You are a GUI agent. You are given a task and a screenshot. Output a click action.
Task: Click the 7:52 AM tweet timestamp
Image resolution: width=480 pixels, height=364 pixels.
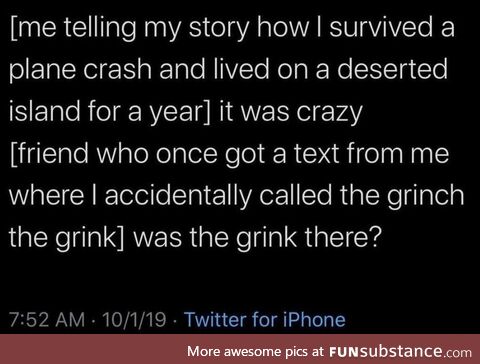point(47,319)
